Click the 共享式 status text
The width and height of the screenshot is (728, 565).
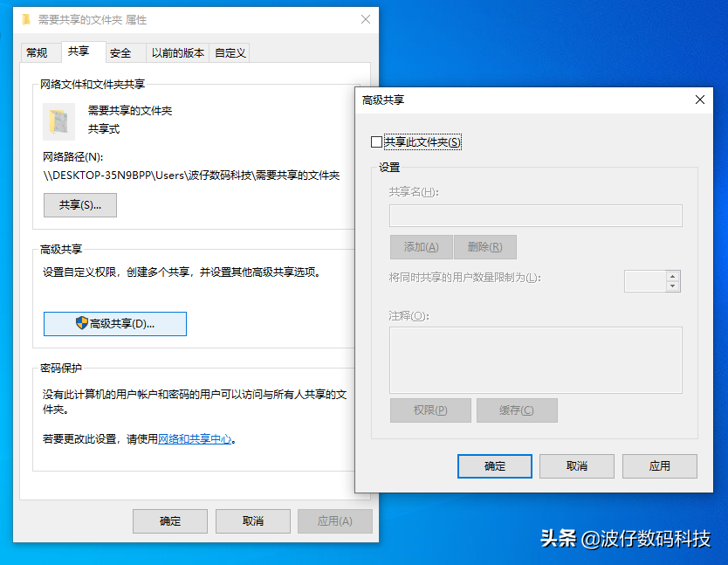click(104, 128)
